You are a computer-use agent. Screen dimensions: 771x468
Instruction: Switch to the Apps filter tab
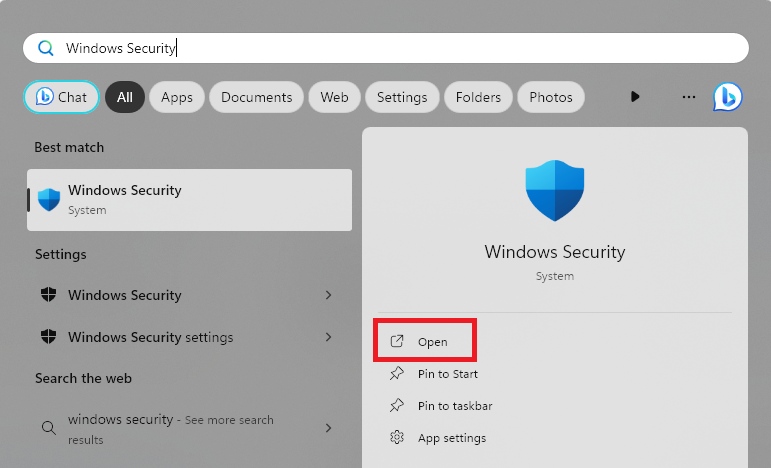click(x=177, y=97)
